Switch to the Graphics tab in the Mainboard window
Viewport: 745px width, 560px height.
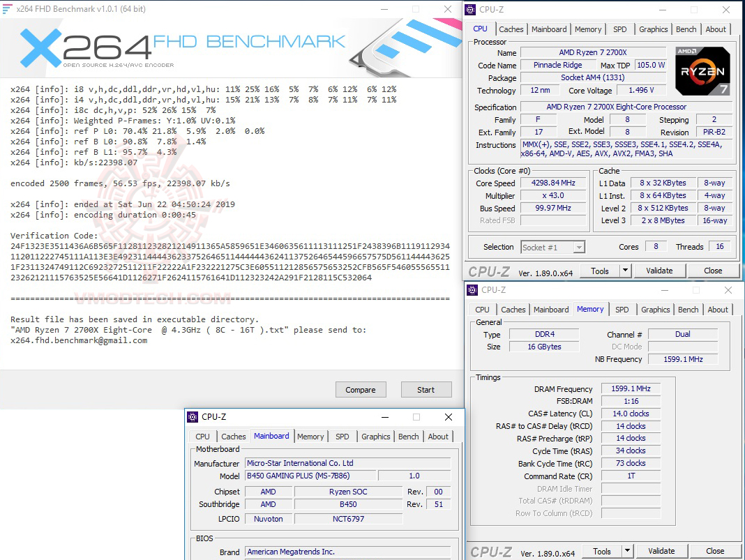pyautogui.click(x=375, y=436)
